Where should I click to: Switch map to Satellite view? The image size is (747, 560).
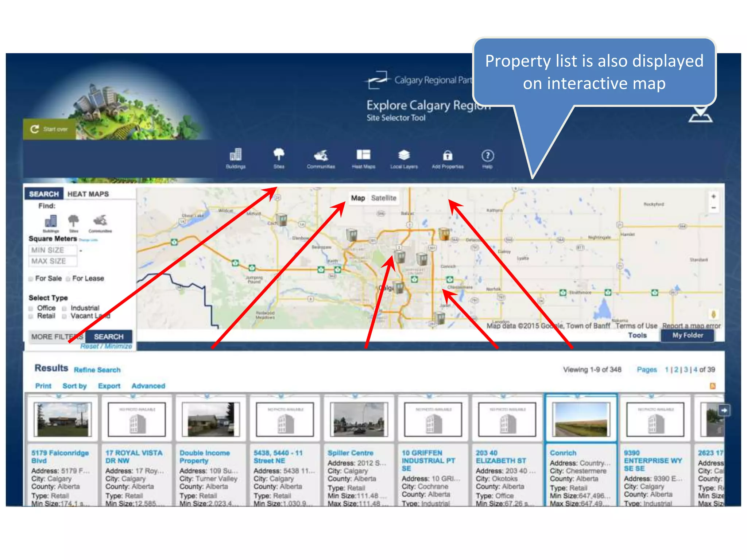pyautogui.click(x=384, y=198)
